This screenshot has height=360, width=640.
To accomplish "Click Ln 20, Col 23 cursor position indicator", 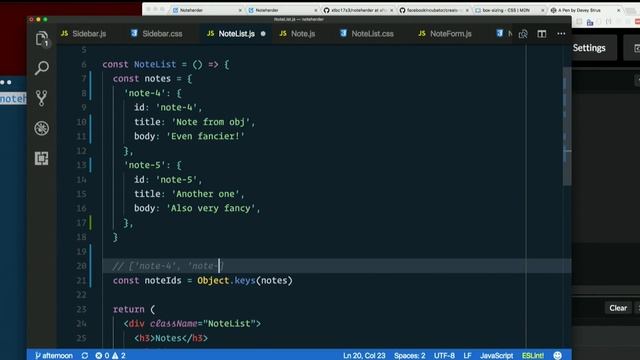I will (364, 356).
